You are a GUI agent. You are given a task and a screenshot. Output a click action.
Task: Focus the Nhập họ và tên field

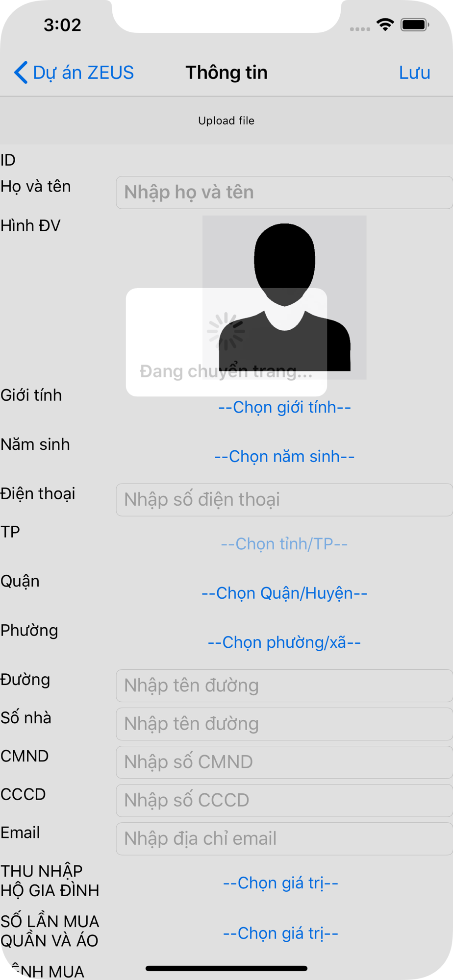point(284,193)
